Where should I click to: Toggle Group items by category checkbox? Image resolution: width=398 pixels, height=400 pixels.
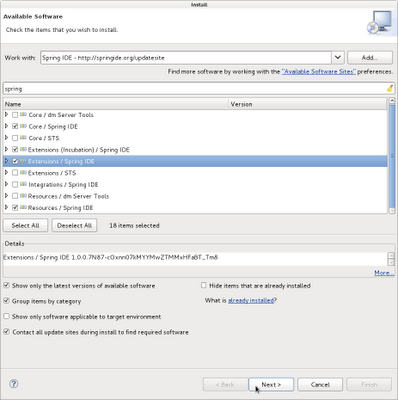6,301
